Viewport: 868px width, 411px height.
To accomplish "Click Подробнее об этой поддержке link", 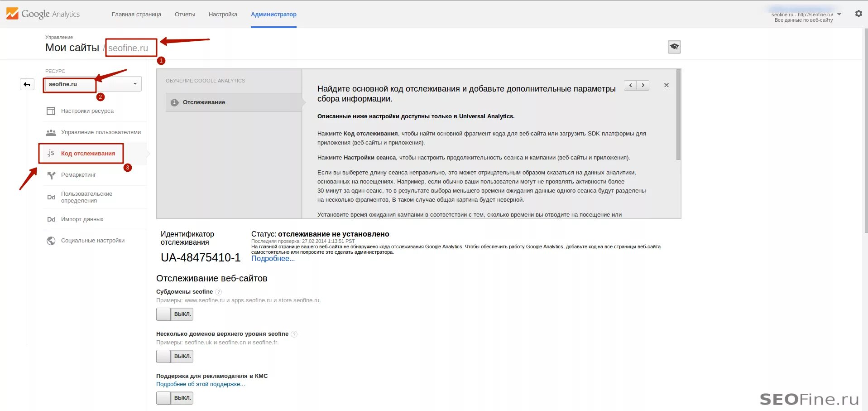I will point(201,384).
